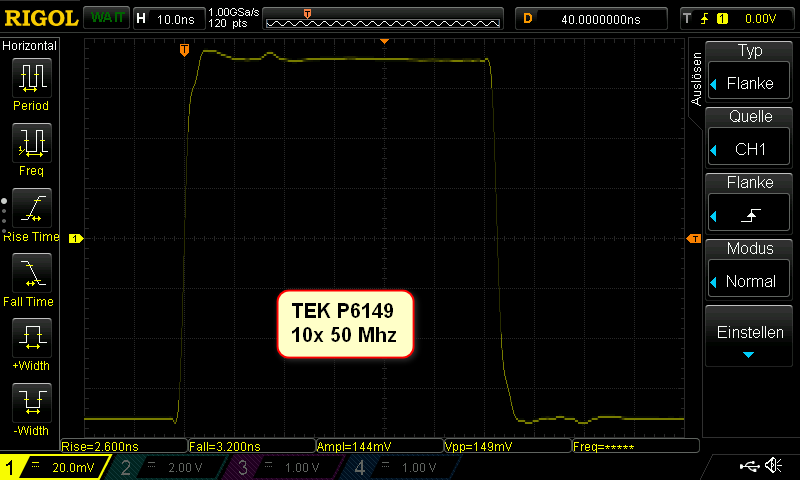The image size is (800, 480).
Task: Toggle channel 2 at 2.00 V
Action: pyautogui.click(x=166, y=467)
